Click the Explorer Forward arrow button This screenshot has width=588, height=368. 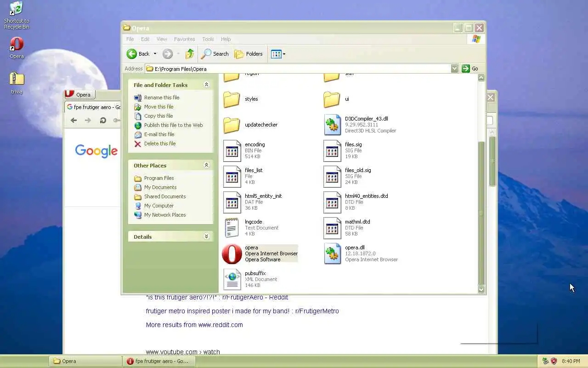(168, 54)
